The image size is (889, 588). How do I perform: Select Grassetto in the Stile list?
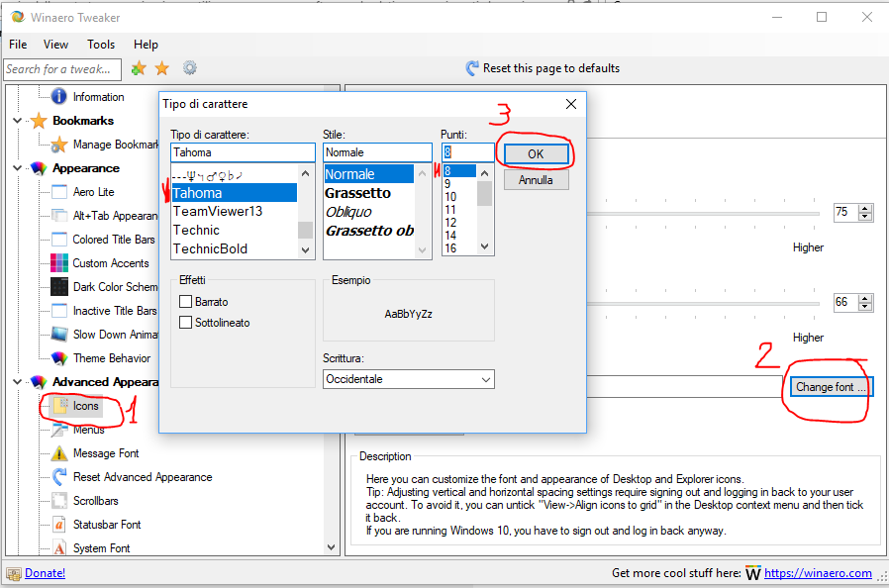click(x=357, y=193)
